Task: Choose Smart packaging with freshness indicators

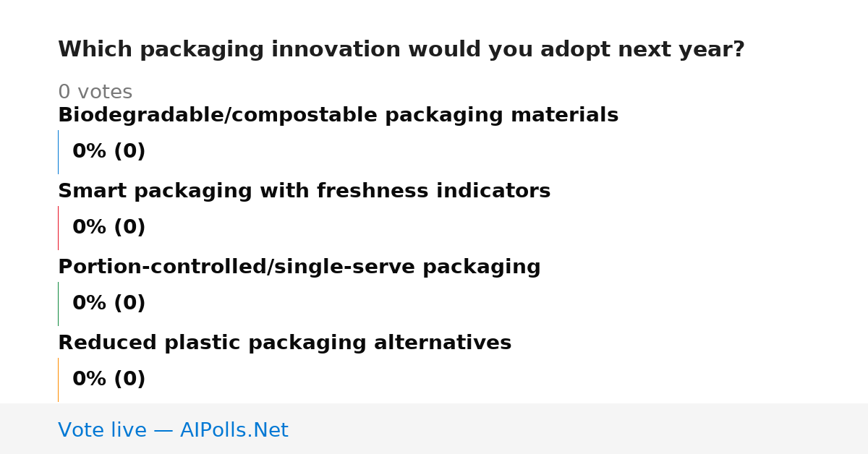Action: click(x=304, y=191)
